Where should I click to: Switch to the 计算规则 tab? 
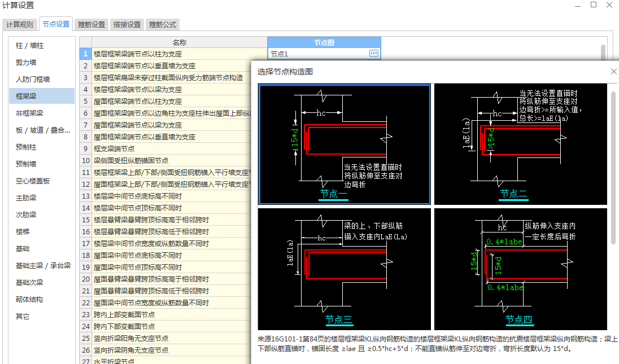[20, 24]
